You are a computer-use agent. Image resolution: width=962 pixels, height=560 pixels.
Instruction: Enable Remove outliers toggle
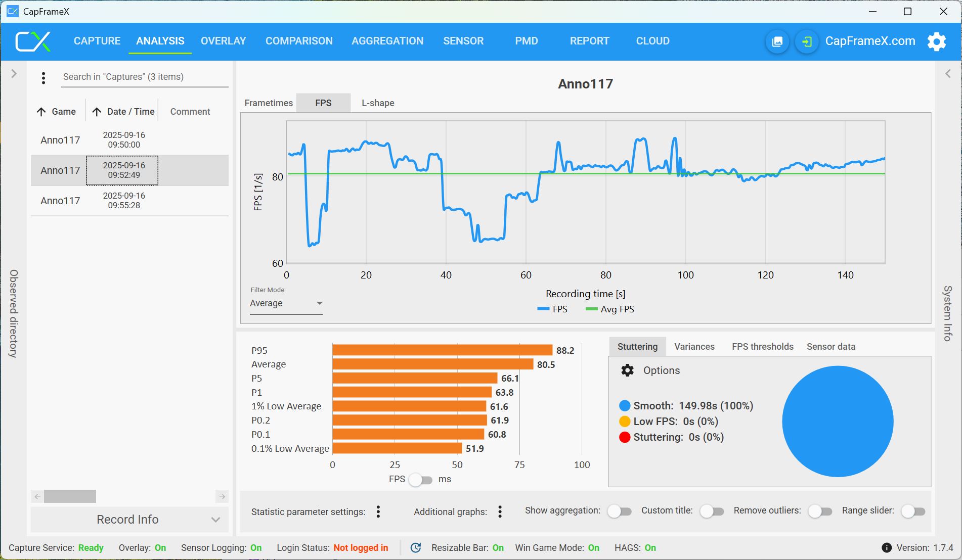(820, 511)
